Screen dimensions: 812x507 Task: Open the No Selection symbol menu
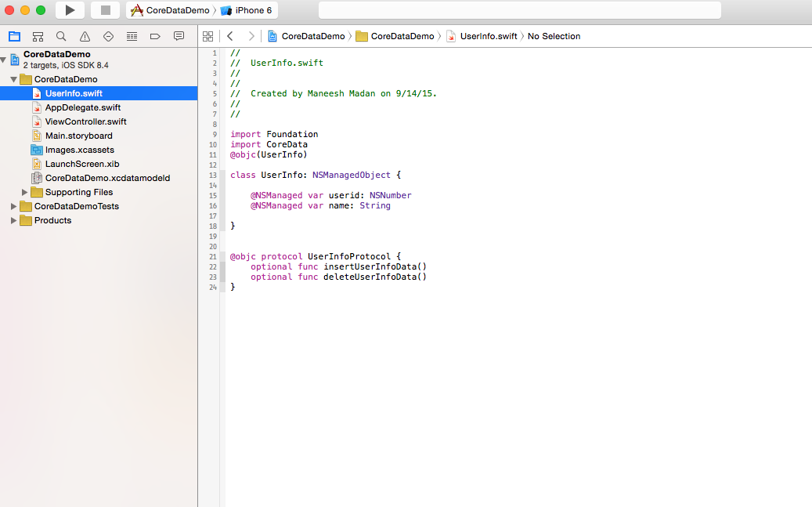(x=554, y=36)
